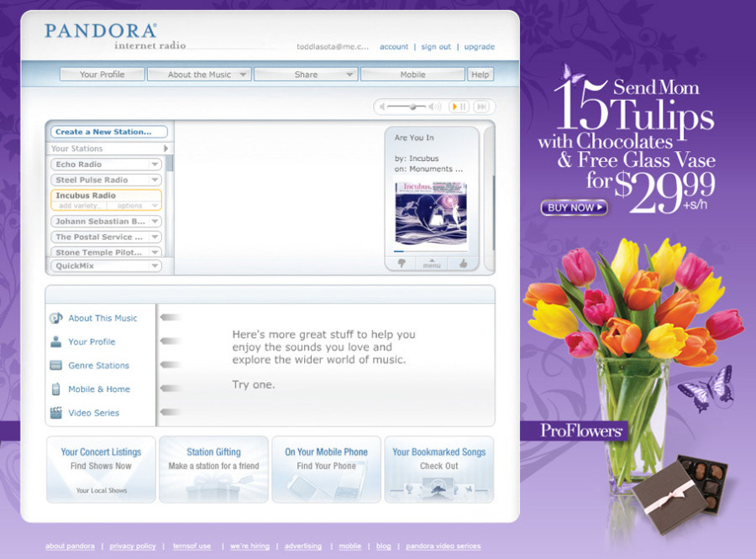Image resolution: width=756 pixels, height=559 pixels.
Task: Click the Buy Now button in the ad
Action: point(575,207)
